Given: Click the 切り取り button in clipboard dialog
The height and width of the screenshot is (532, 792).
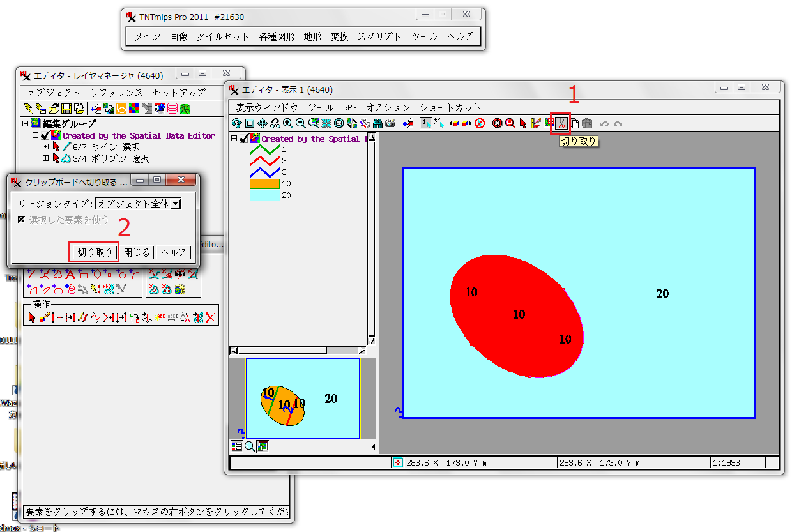Looking at the screenshot, I should pyautogui.click(x=95, y=252).
